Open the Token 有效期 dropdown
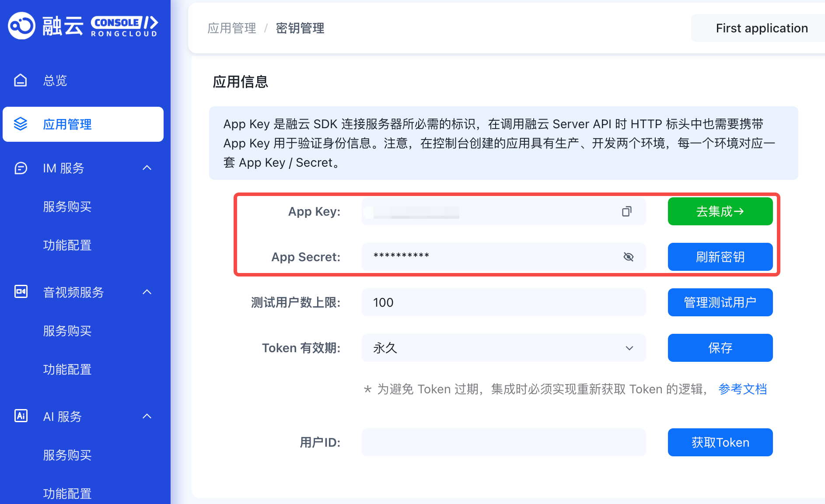Screen dimensions: 825x504 click(503, 348)
